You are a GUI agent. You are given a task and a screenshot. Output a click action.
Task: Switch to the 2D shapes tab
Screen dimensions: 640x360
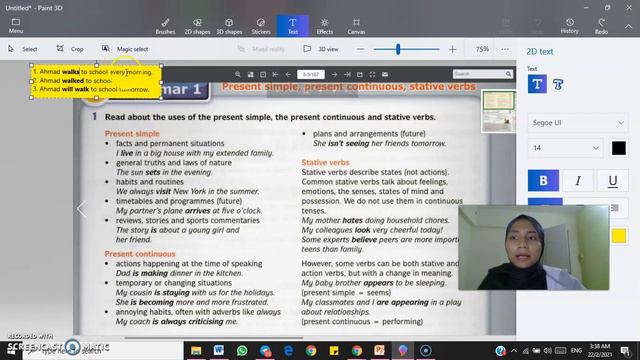click(197, 26)
